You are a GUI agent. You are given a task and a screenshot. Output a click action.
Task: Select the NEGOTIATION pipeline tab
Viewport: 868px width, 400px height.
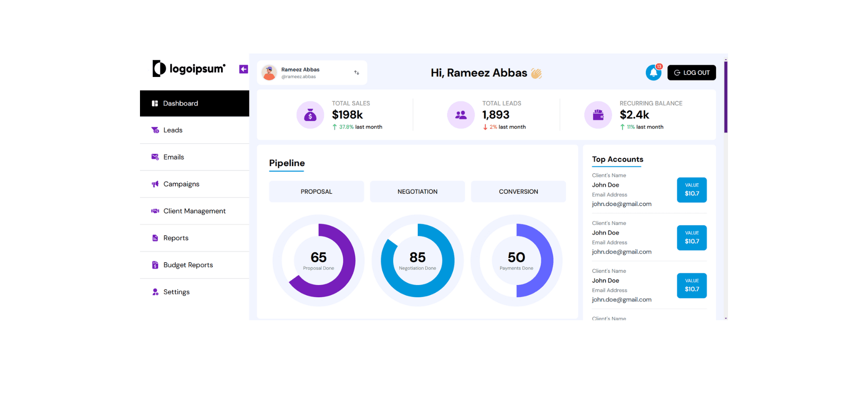pos(417,191)
